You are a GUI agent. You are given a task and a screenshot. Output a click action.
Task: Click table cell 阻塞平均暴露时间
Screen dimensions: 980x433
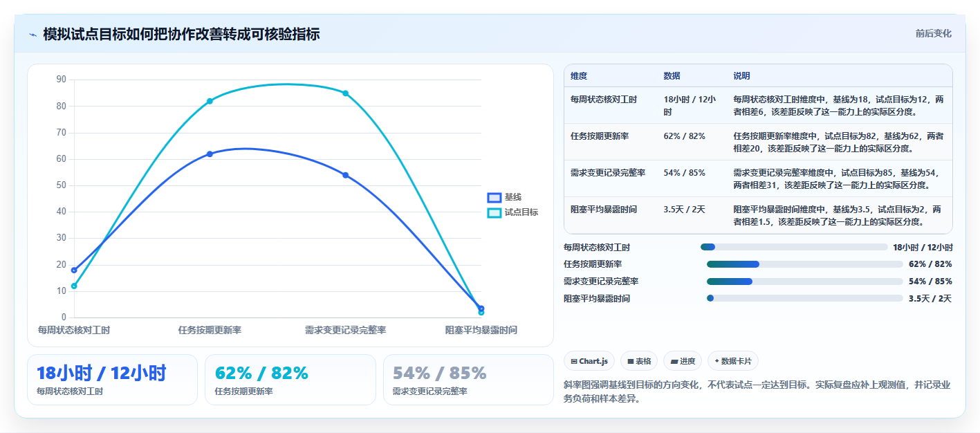tap(604, 210)
